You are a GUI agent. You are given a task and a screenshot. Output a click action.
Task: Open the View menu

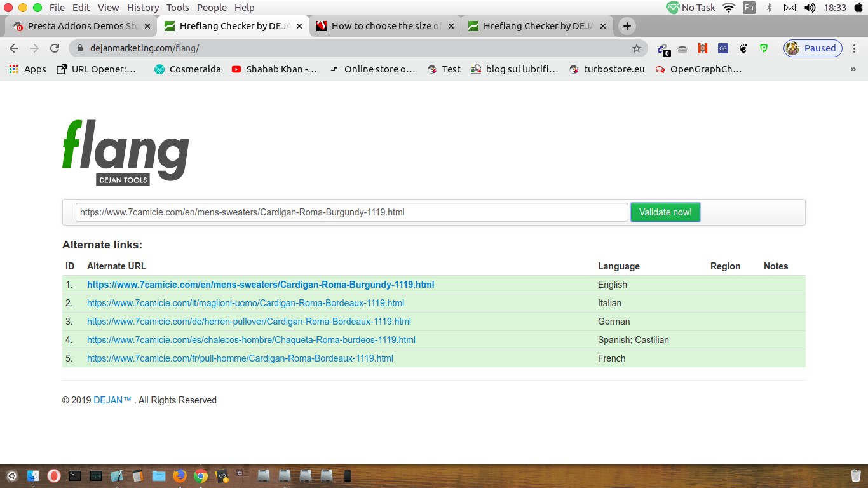coord(108,8)
